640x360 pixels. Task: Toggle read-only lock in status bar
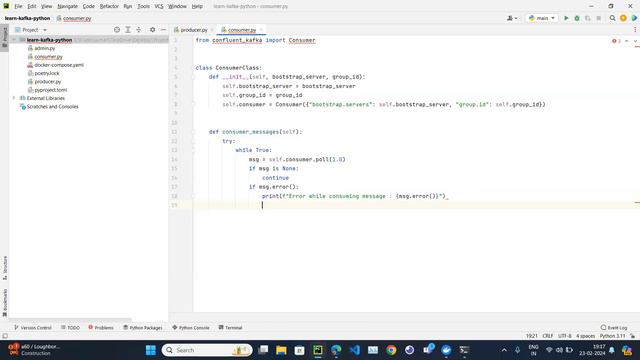(x=633, y=336)
